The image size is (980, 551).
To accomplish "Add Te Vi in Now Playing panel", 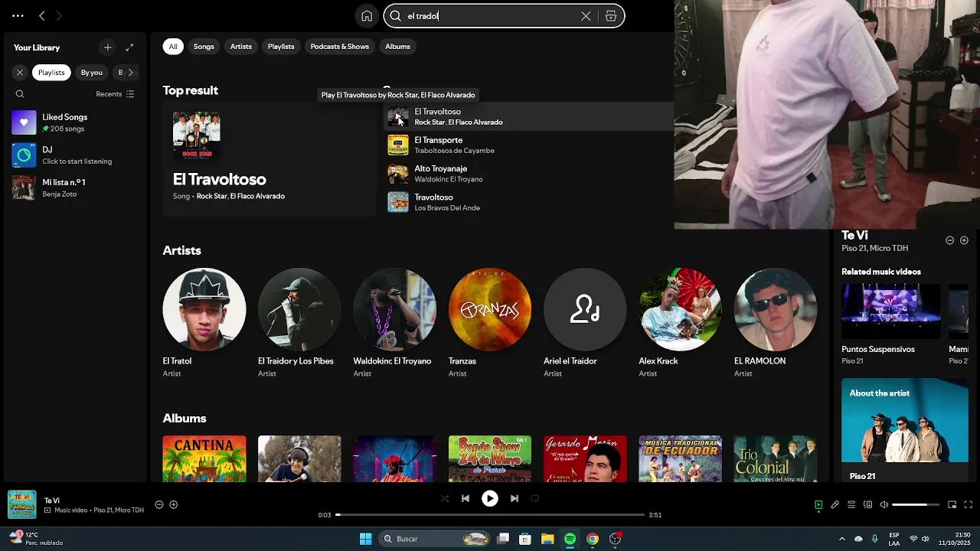I will (x=964, y=240).
